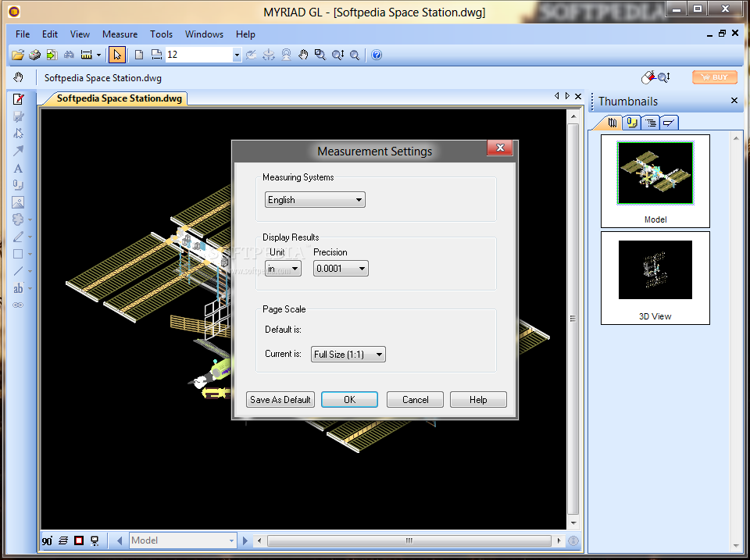Select the Note attachment markup tool

[18, 185]
